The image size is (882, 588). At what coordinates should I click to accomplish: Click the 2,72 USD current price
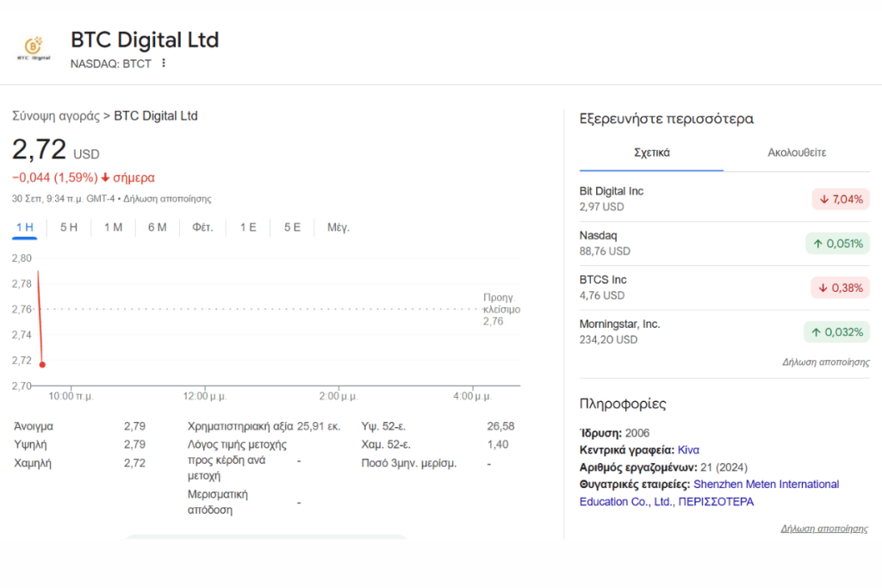point(56,150)
